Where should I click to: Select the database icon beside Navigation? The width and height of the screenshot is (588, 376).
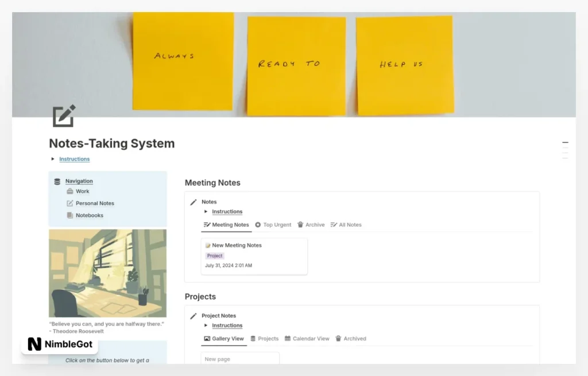click(57, 181)
